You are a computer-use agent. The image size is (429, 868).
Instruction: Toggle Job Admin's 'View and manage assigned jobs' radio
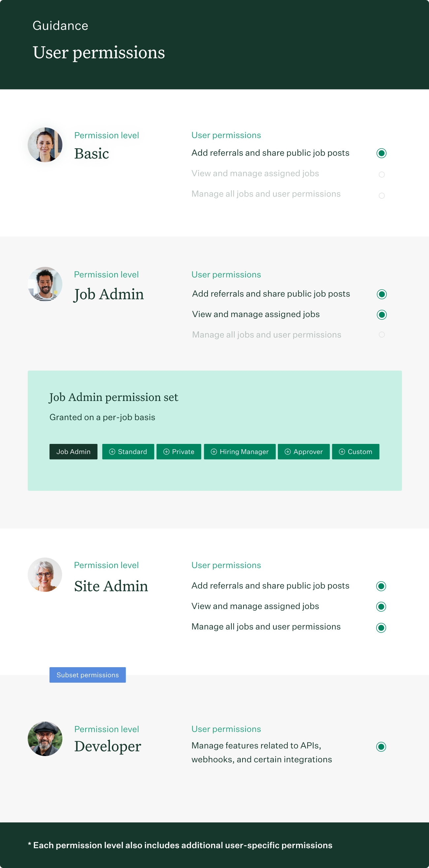click(x=381, y=315)
